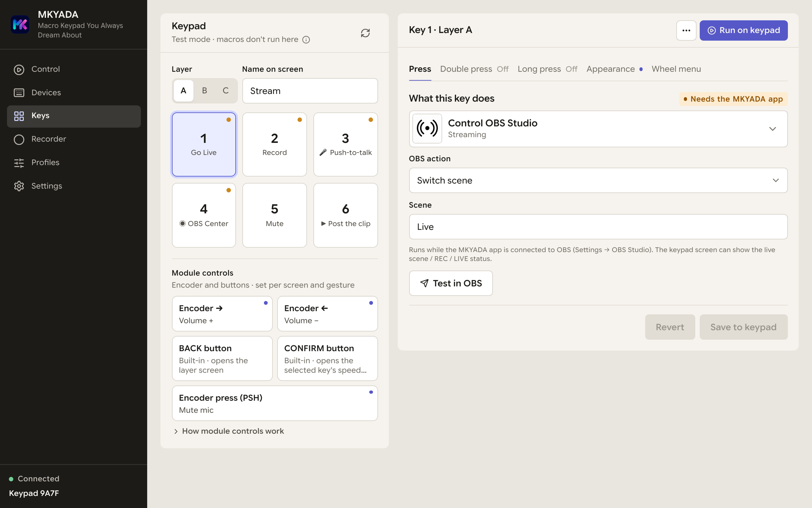Open the Appearance tab

[x=614, y=69]
